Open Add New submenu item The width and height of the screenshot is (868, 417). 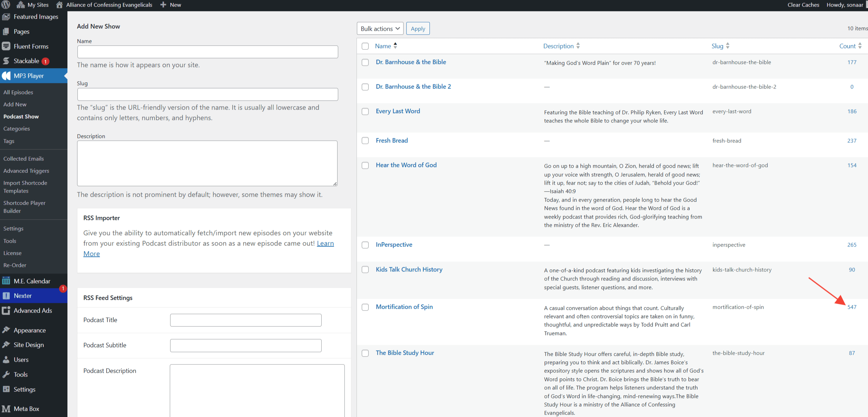tap(15, 104)
